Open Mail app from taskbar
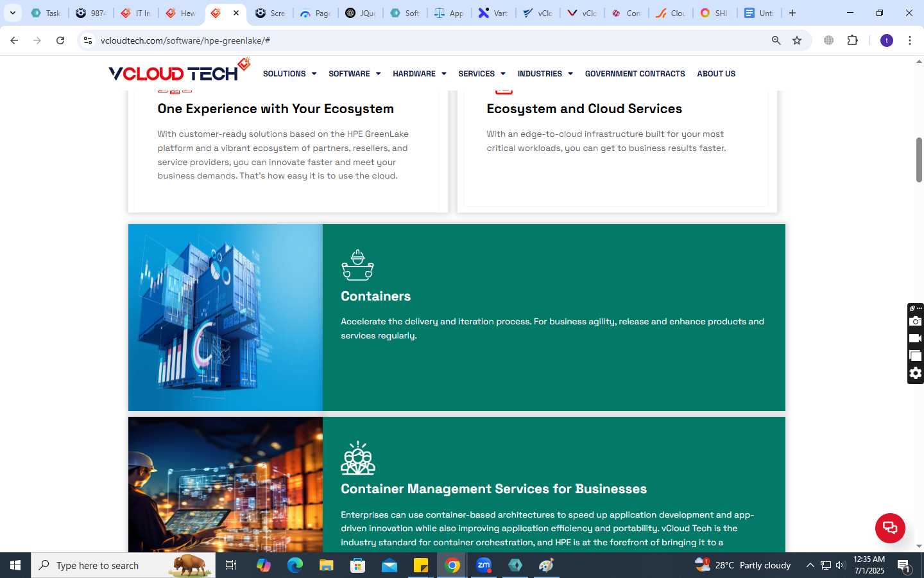 pyautogui.click(x=389, y=565)
